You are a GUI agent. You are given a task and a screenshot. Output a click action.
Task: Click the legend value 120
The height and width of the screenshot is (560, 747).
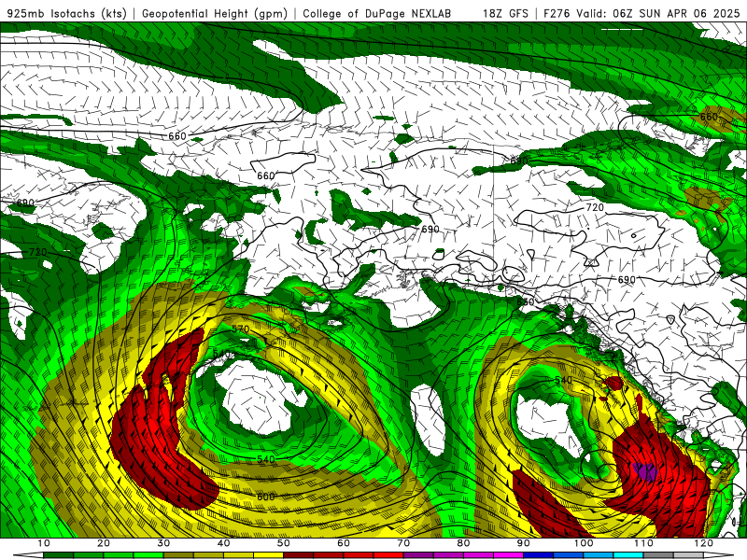[704, 543]
